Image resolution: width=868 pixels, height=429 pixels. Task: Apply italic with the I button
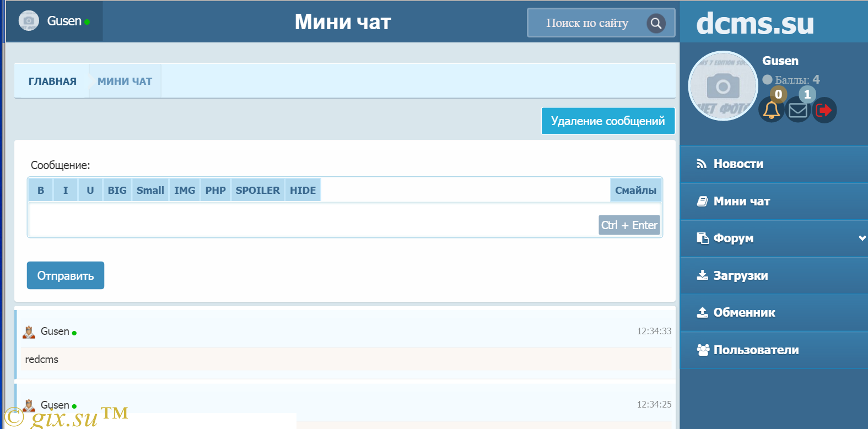[66, 190]
